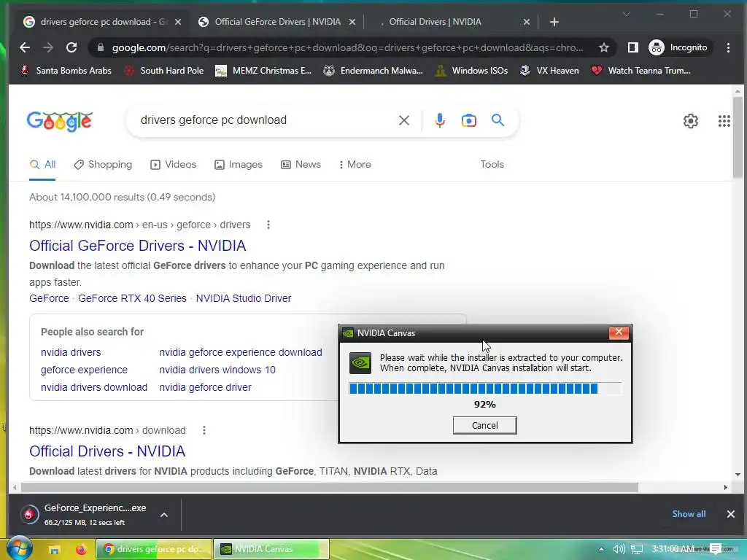The image size is (747, 560).
Task: Select the Images search filter
Action: coord(239,164)
